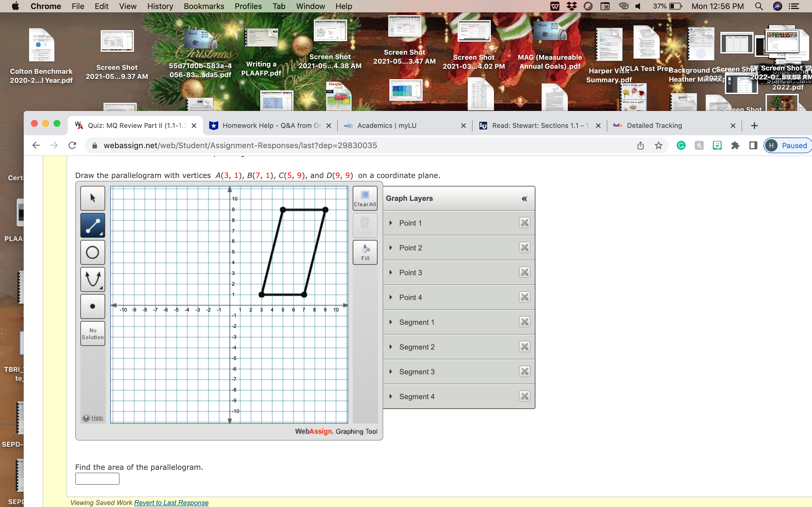Click the Clear All button
Image resolution: width=812 pixels, height=507 pixels.
(365, 198)
